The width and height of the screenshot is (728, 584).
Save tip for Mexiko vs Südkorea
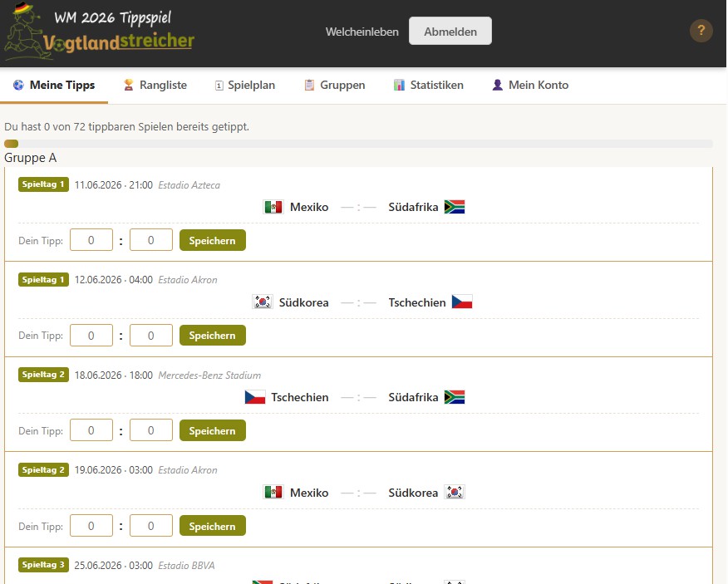pos(213,526)
